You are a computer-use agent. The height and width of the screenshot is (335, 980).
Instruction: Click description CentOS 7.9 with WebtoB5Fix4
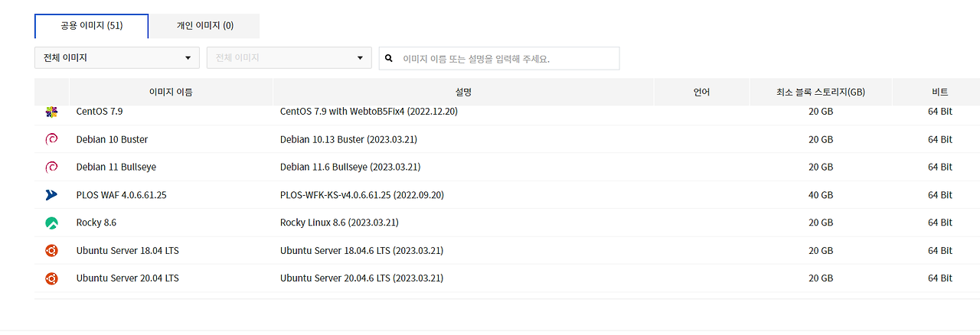(x=369, y=112)
